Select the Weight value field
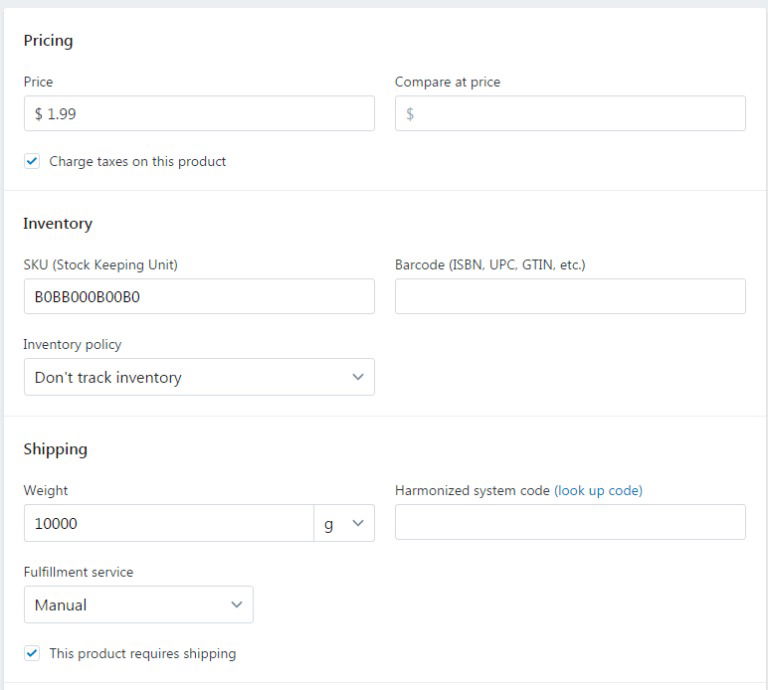The image size is (768, 690). pyautogui.click(x=168, y=523)
